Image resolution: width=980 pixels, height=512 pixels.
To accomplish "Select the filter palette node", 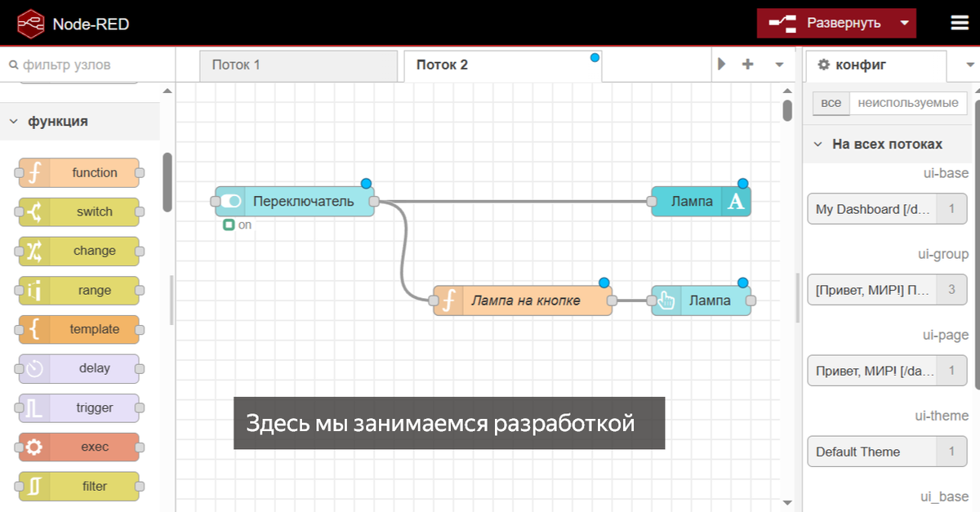I will point(78,486).
